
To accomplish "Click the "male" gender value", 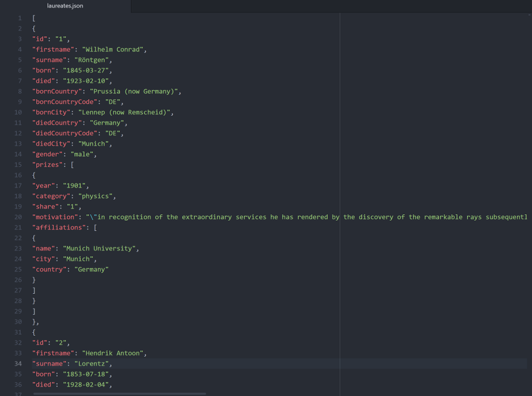I will coord(82,154).
